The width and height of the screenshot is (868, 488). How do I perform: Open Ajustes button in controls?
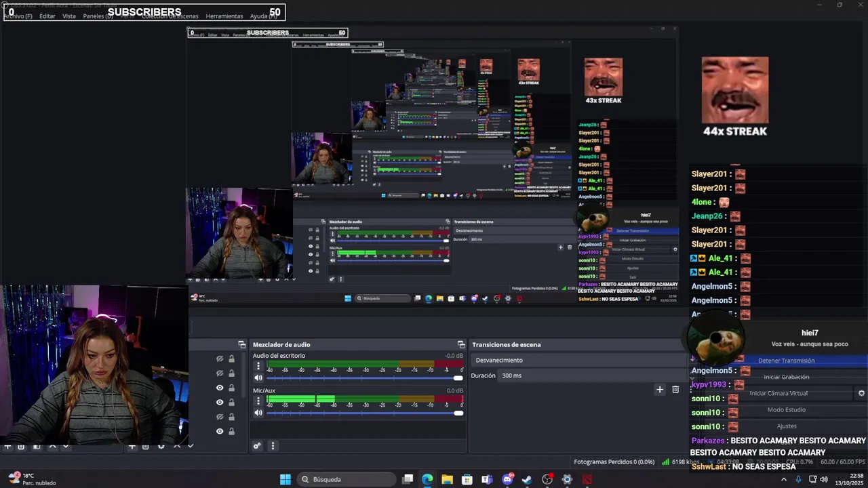787,426
